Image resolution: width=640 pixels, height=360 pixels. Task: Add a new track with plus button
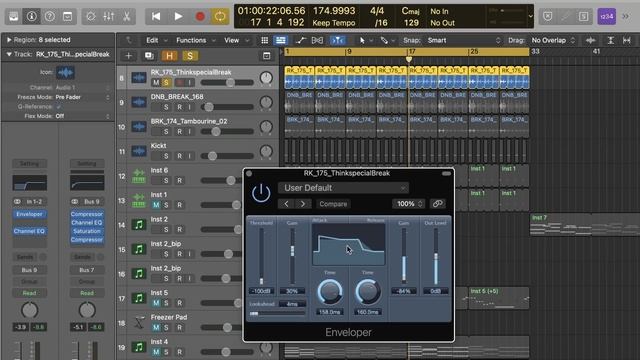pyautogui.click(x=128, y=56)
